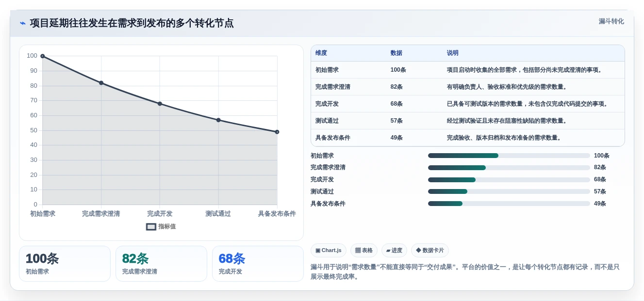Click the 具备发布条件 table row cell
This screenshot has width=644, height=301.
click(333, 138)
